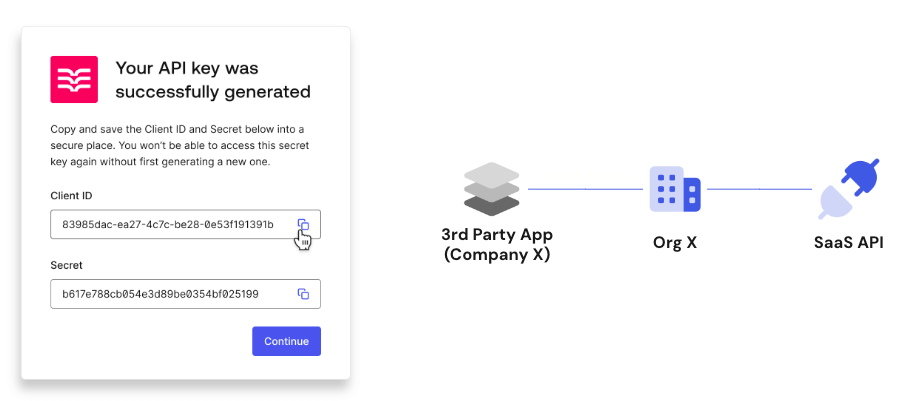Copy the Secret key value
The height and width of the screenshot is (401, 918).
pos(303,294)
